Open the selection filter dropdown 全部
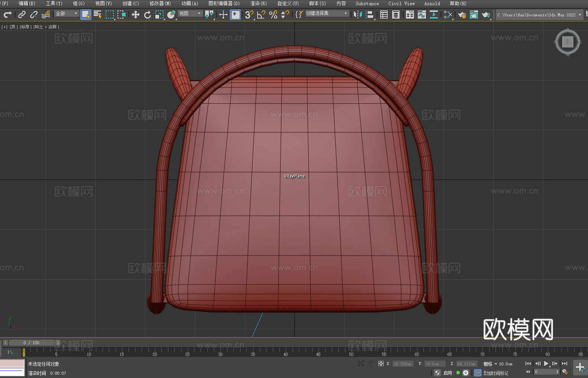 click(x=67, y=13)
